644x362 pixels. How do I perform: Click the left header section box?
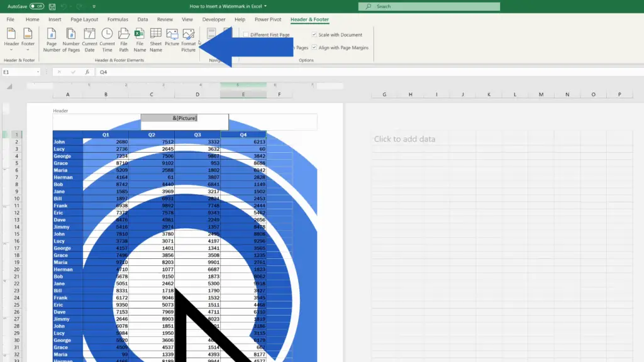97,122
